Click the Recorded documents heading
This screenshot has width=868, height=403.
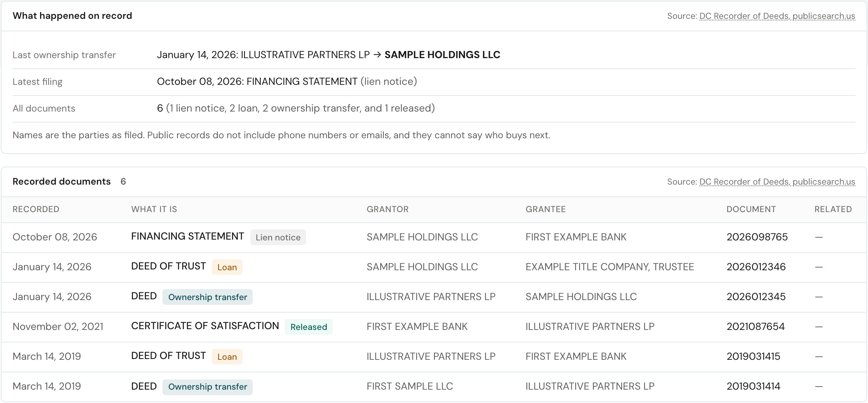[62, 181]
